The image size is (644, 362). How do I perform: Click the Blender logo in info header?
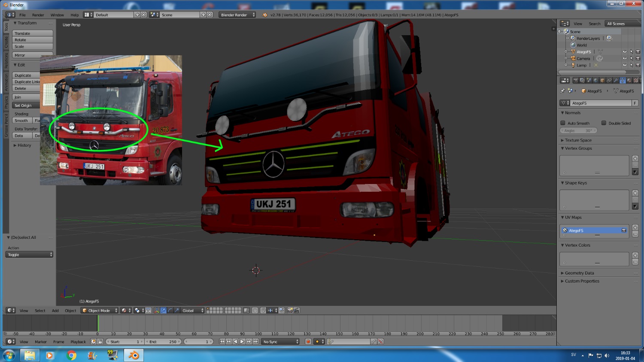point(264,15)
